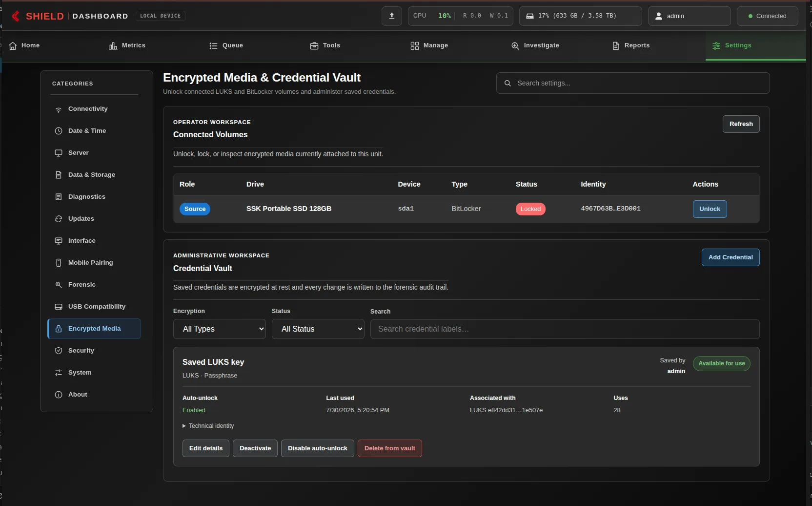Viewport: 812px width, 506px height.
Task: Click the Connectivity wifi icon
Action: pos(59,109)
